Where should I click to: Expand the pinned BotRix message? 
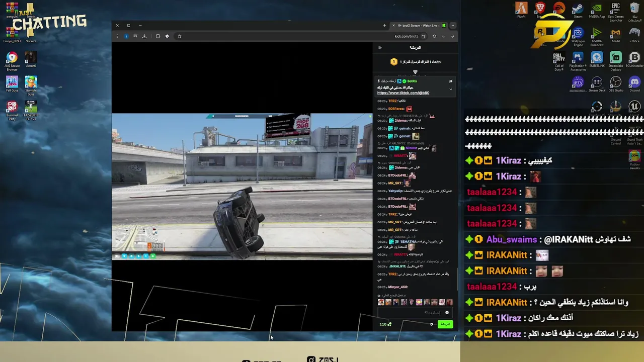click(x=451, y=89)
